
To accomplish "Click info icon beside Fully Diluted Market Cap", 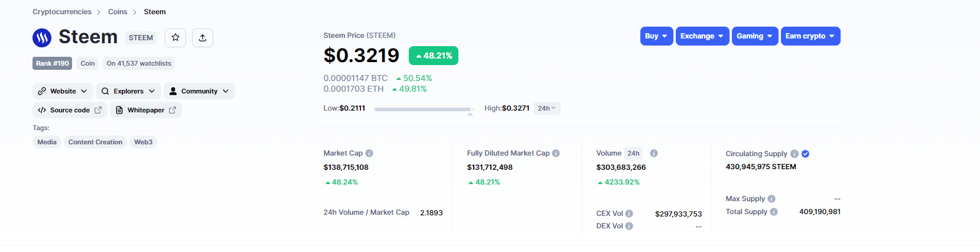I will [x=556, y=153].
